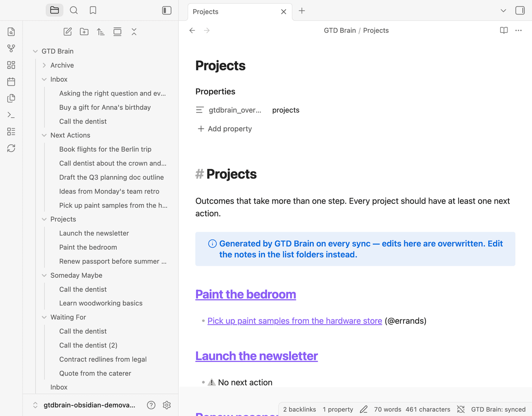The width and height of the screenshot is (532, 416).
Task: Collapse the Projects folder in tree
Action: (x=44, y=219)
